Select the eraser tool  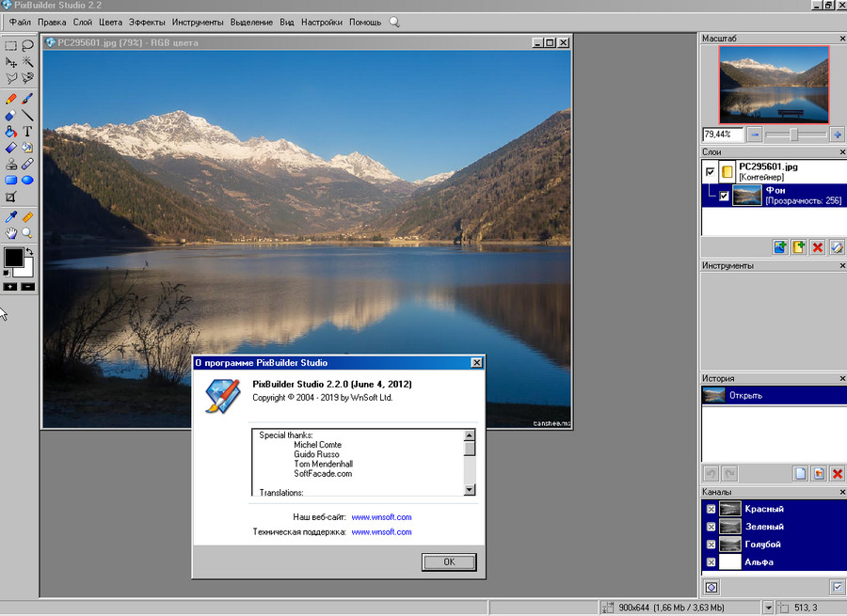(x=10, y=115)
